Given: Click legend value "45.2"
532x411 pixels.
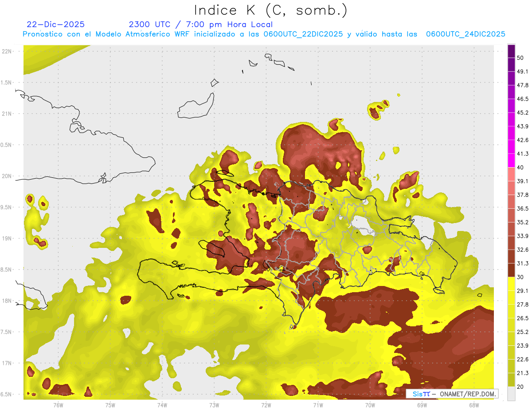Looking at the screenshot, I should click(x=523, y=113).
